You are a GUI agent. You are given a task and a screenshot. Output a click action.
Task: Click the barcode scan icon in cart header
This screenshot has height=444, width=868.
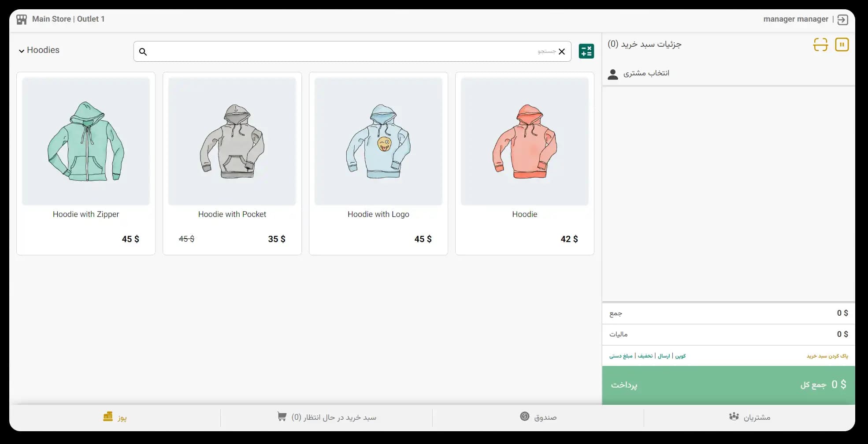(820, 45)
